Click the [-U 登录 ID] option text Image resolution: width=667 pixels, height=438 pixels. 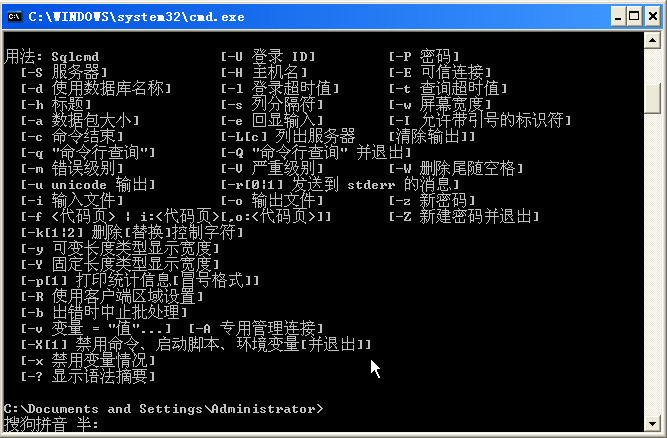(268, 56)
